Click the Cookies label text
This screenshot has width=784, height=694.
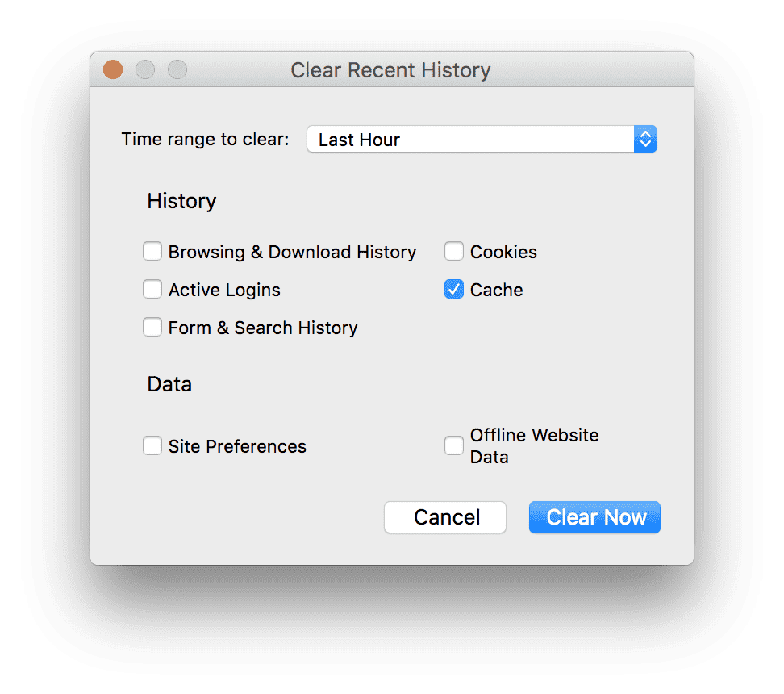505,251
